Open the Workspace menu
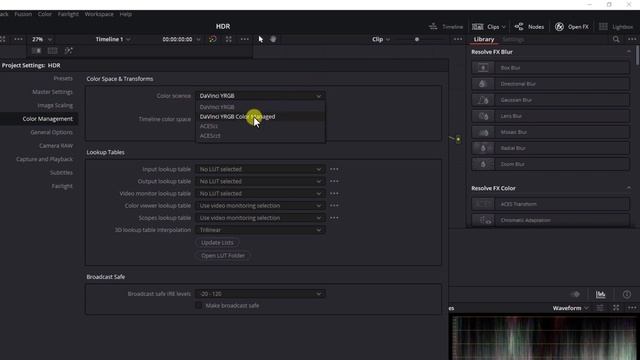This screenshot has height=360, width=640. pos(99,14)
